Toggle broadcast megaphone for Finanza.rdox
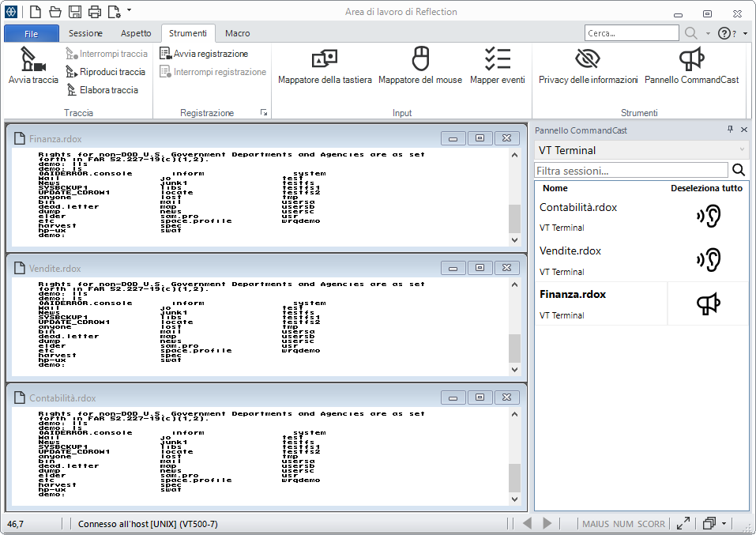 (x=709, y=303)
